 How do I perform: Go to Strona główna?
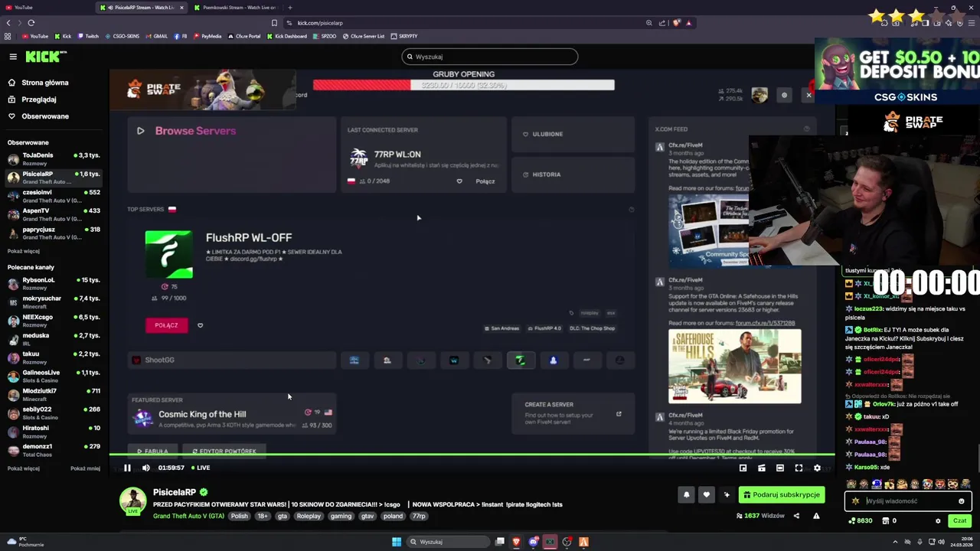(38, 83)
